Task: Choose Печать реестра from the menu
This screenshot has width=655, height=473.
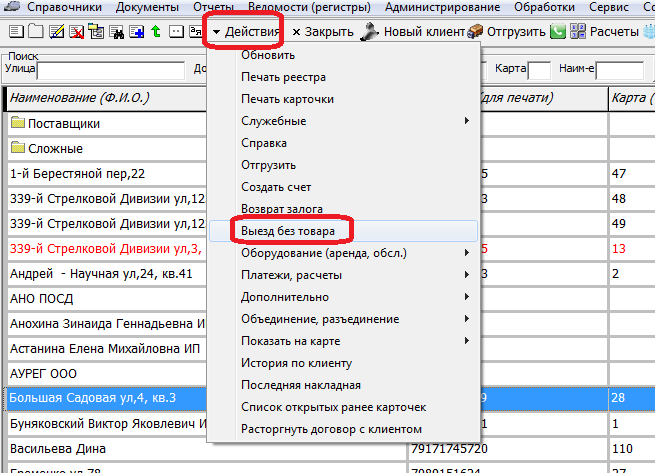Action: point(283,77)
